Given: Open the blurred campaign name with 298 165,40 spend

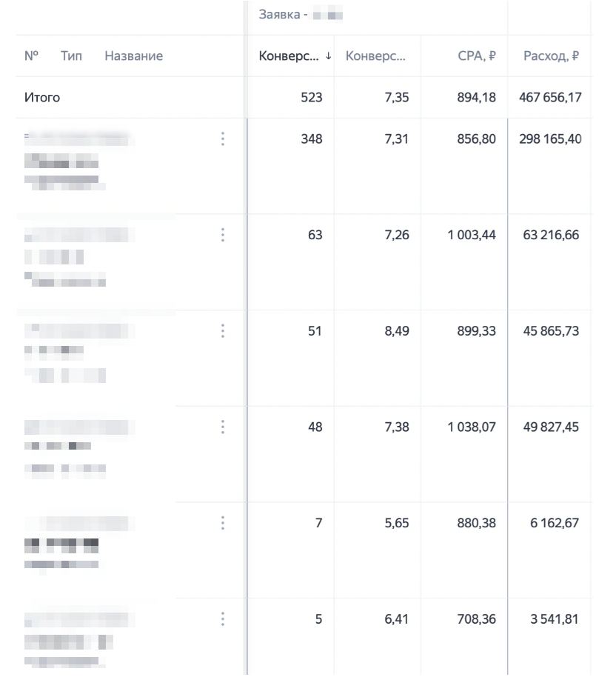Looking at the screenshot, I should click(x=79, y=139).
